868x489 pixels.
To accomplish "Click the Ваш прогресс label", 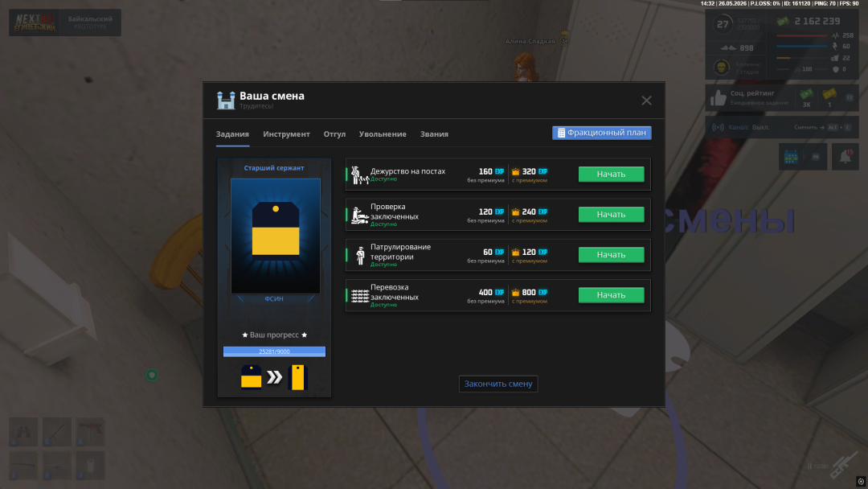I will coord(274,335).
